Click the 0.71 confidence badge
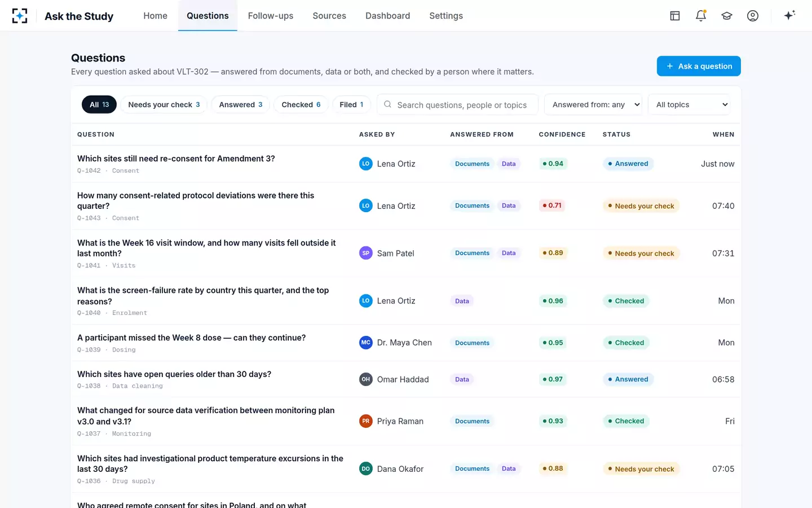 click(553, 205)
